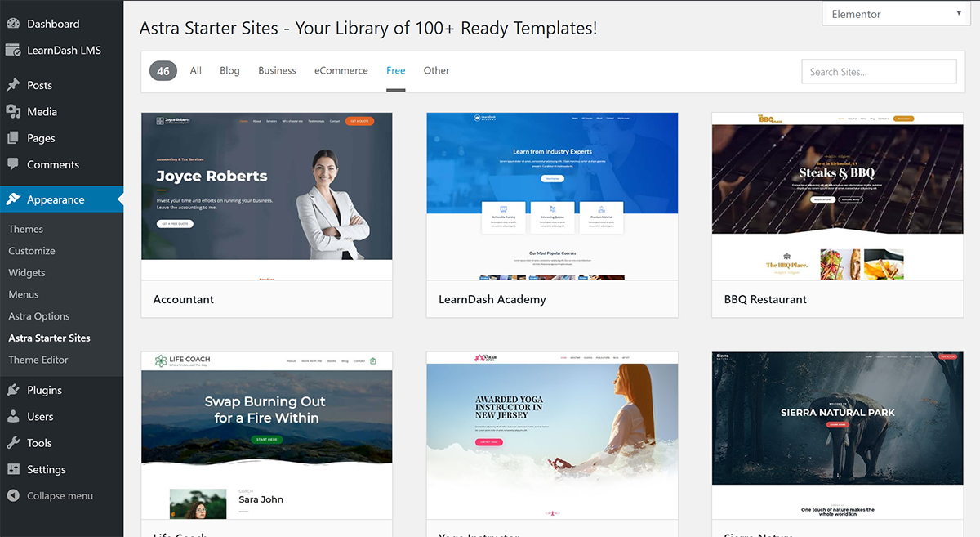Select the Accountant Joyce Roberts template preview
980x537 pixels.
[x=267, y=196]
